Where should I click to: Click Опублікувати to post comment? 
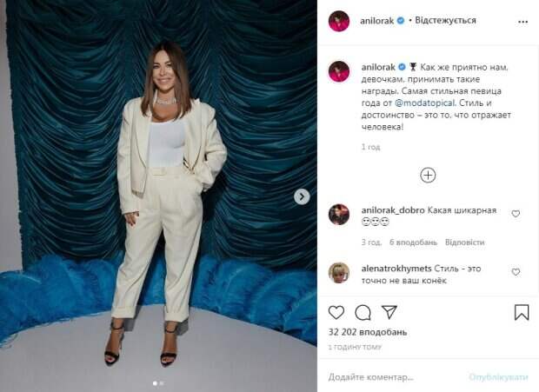[498, 377]
